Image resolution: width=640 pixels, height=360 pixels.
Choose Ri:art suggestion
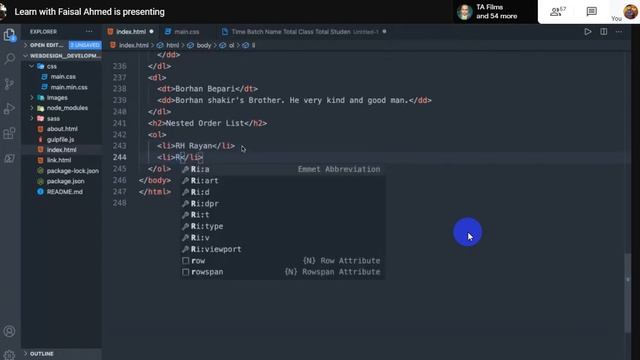click(x=282, y=180)
